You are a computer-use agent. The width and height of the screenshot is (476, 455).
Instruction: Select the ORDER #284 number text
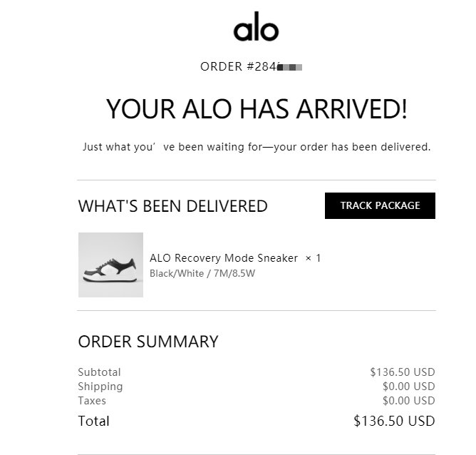(x=238, y=67)
